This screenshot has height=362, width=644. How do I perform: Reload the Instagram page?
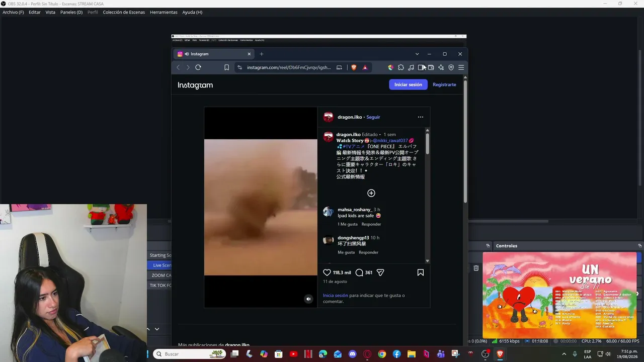[198, 67]
